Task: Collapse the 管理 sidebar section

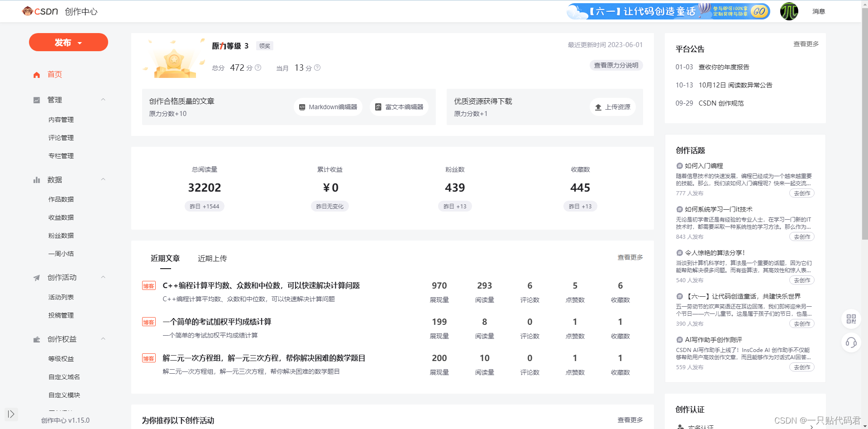Action: click(103, 100)
